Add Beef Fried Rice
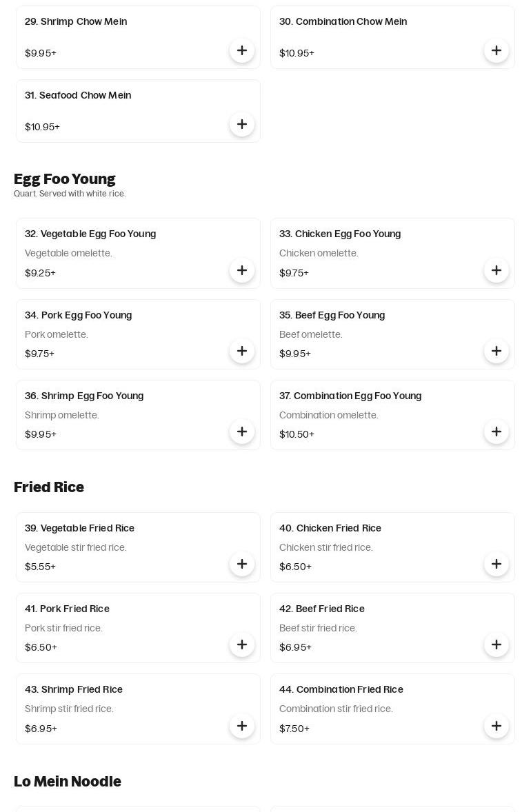531x812 pixels. [497, 644]
